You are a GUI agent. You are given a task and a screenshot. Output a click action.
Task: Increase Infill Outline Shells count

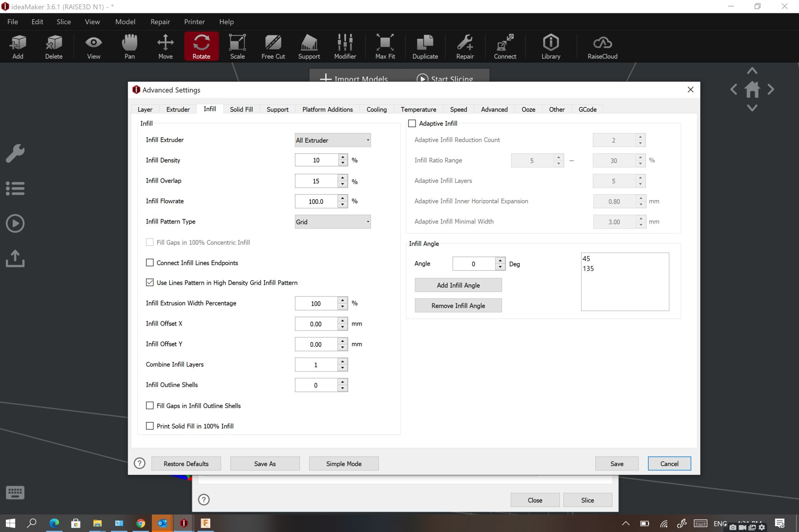tap(343, 382)
